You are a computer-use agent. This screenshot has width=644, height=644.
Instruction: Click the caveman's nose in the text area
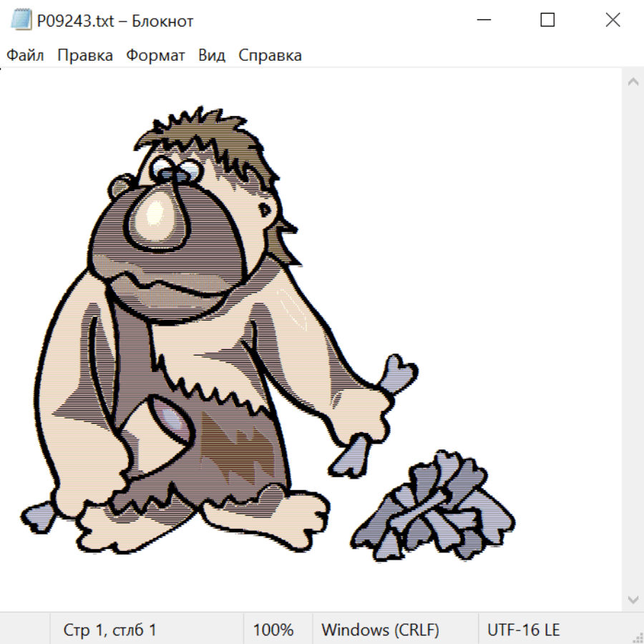point(157,215)
